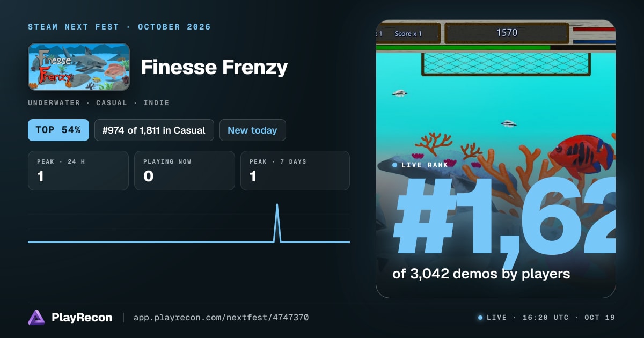Click the Underwater · Casual · Indie tags line
Viewport: 644px width, 338px height.
click(x=99, y=102)
